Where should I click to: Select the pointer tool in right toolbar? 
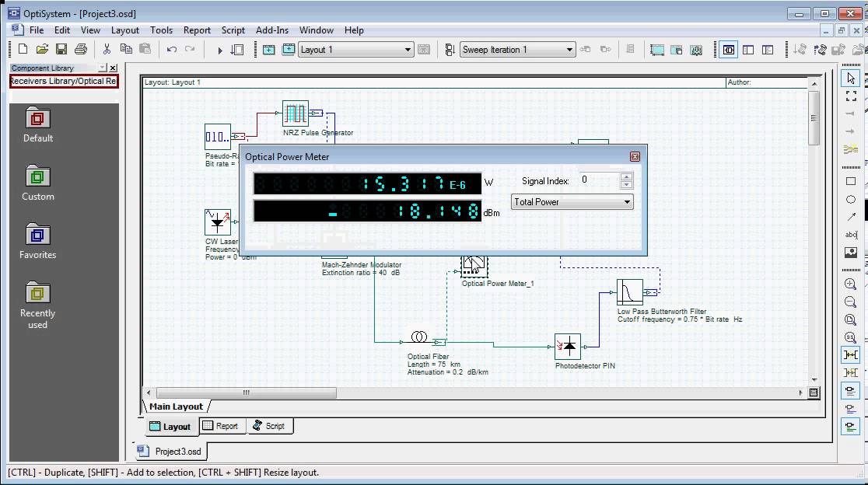851,79
